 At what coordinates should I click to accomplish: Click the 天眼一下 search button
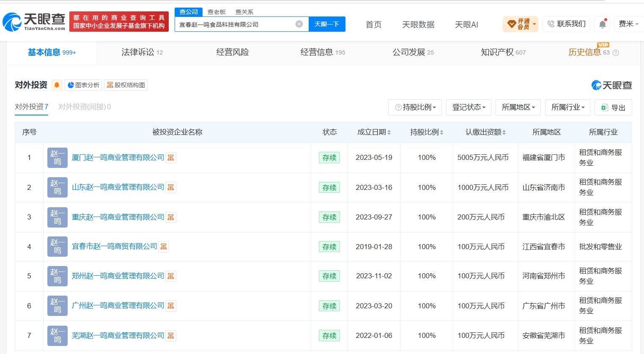pos(327,24)
